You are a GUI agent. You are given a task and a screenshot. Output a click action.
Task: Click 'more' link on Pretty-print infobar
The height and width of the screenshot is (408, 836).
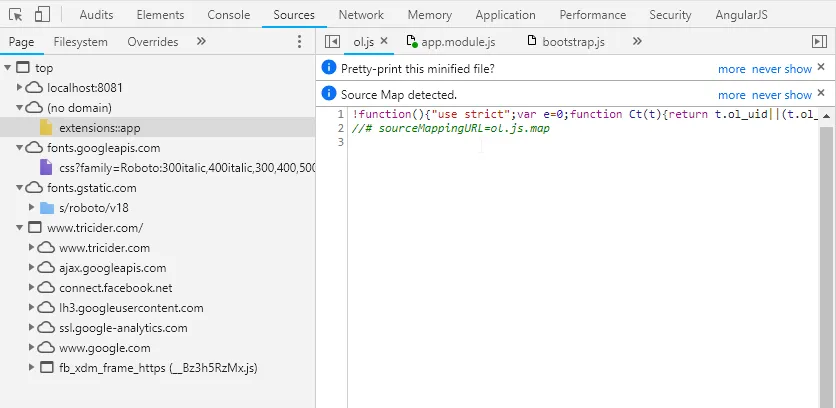(x=732, y=69)
